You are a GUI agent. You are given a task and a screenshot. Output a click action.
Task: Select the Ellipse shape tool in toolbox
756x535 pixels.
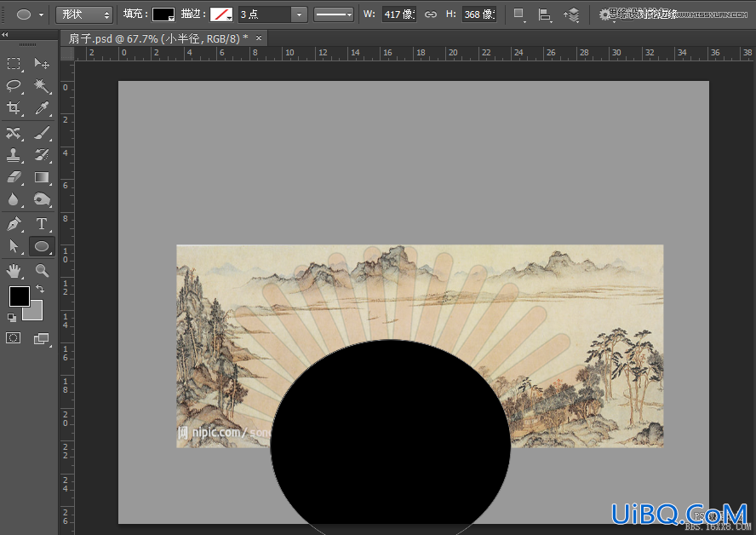click(42, 246)
